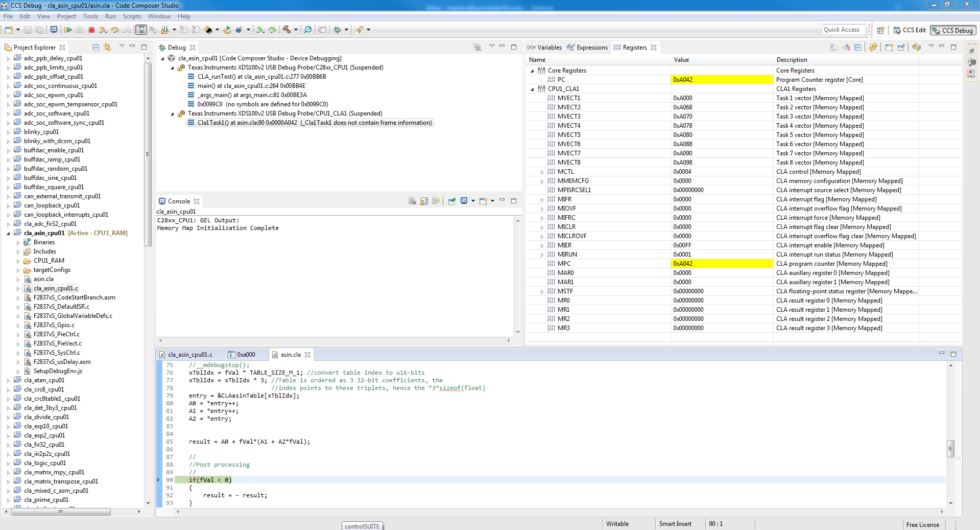Click the Resume debug button
Image resolution: width=980 pixels, height=530 pixels.
[68, 30]
